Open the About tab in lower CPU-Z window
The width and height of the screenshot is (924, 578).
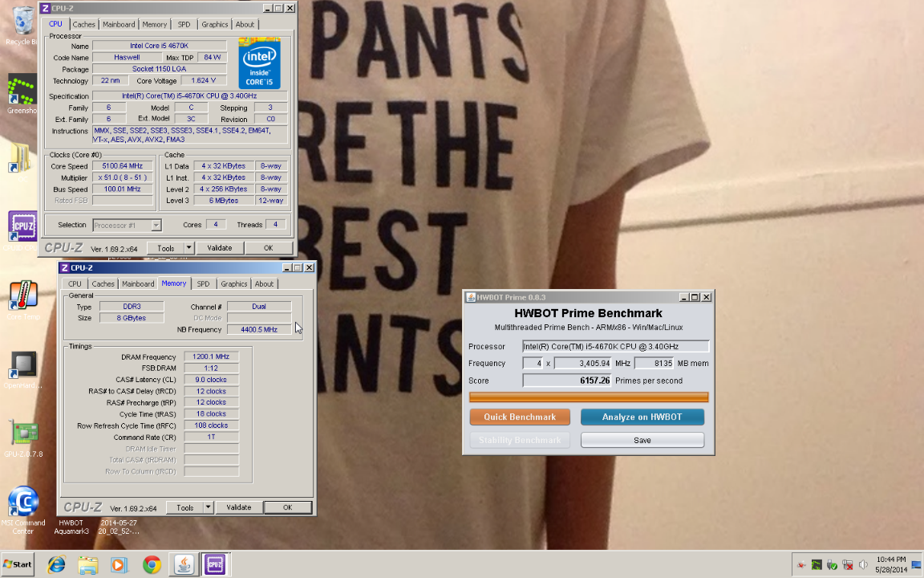[x=264, y=283]
